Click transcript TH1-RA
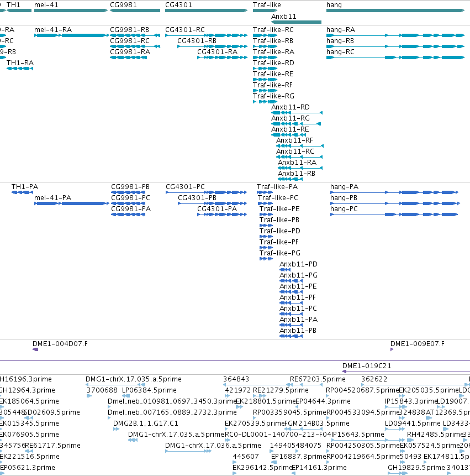 click(x=20, y=69)
